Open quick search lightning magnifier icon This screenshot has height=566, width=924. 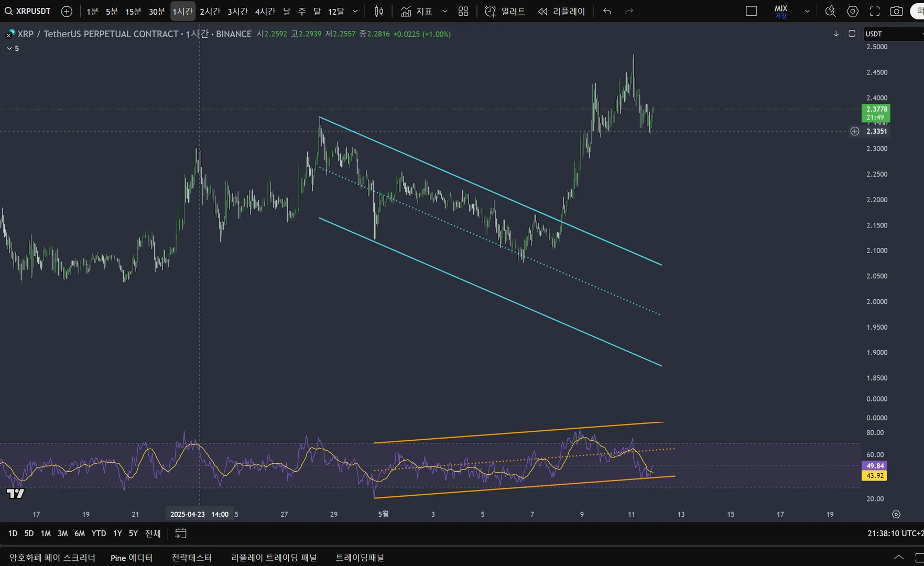pos(830,11)
